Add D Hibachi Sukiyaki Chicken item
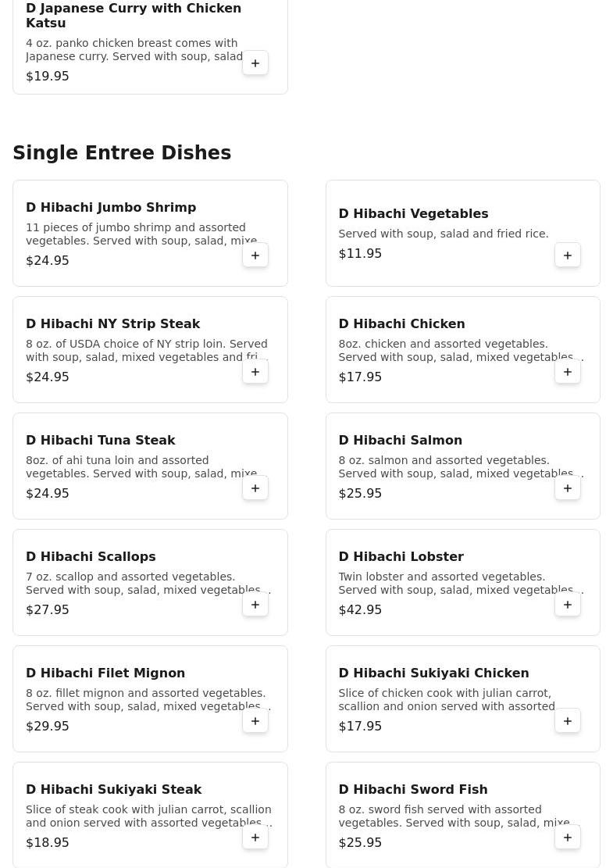The width and height of the screenshot is (613, 868). tap(568, 721)
